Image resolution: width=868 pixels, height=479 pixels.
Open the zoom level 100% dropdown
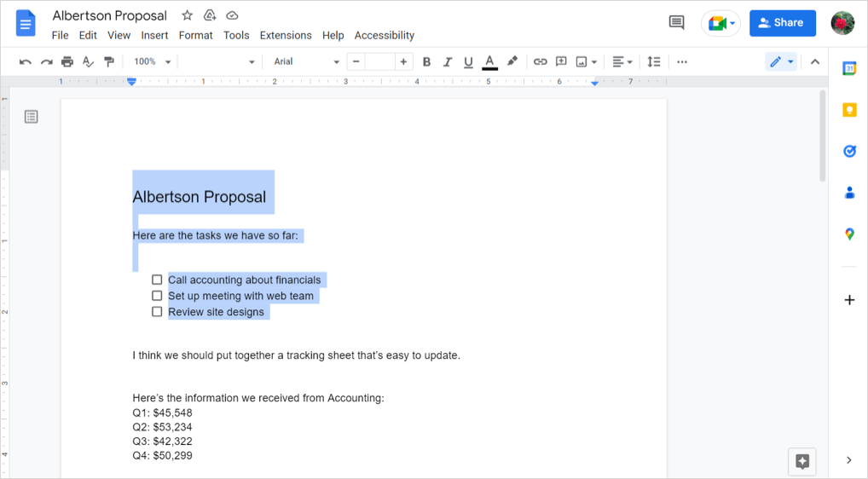(153, 61)
